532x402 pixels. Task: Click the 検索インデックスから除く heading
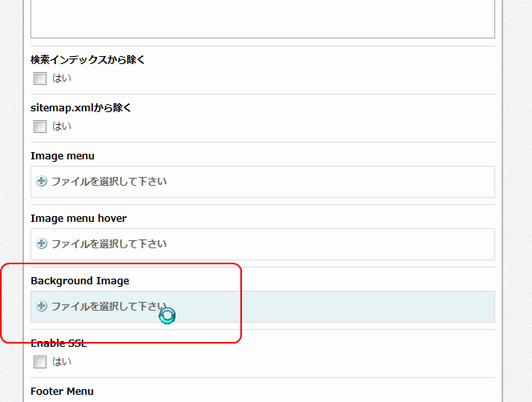click(x=87, y=60)
